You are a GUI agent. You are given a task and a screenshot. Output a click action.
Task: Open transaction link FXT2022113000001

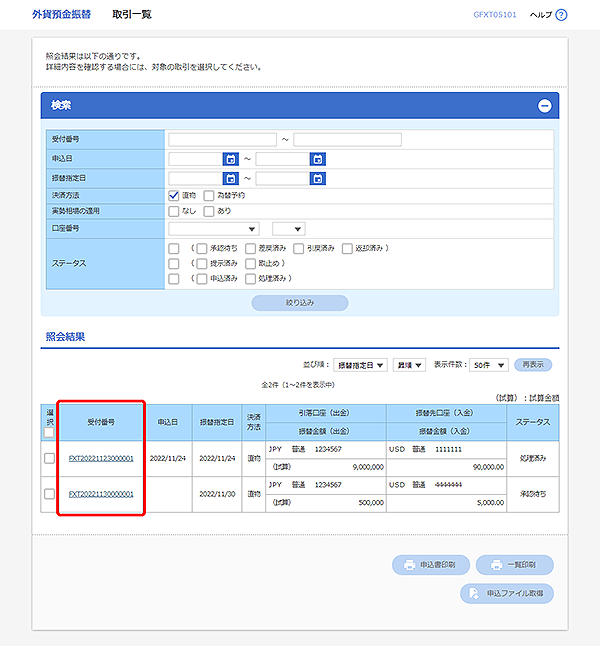click(101, 494)
